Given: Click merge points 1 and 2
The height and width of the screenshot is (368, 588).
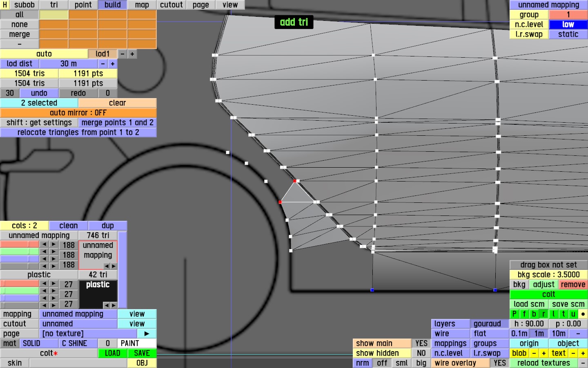Looking at the screenshot, I should pyautogui.click(x=118, y=123).
